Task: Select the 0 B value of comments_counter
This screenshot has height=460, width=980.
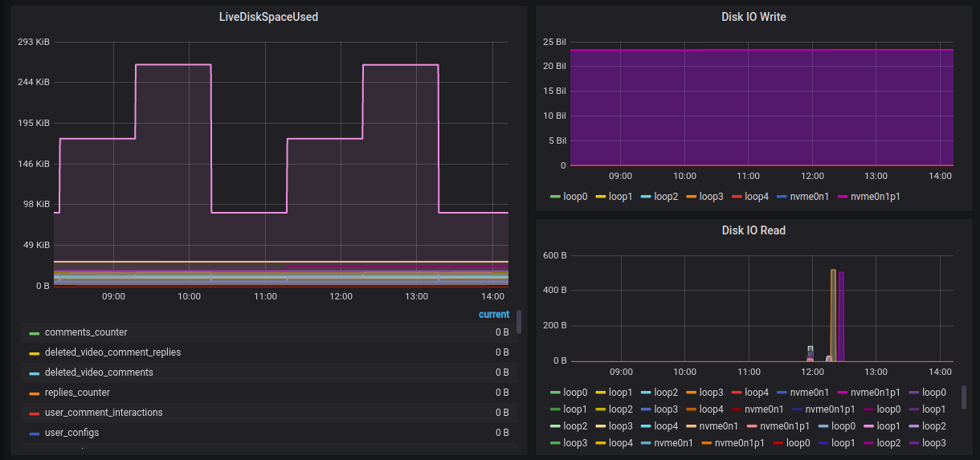Action: tap(502, 332)
